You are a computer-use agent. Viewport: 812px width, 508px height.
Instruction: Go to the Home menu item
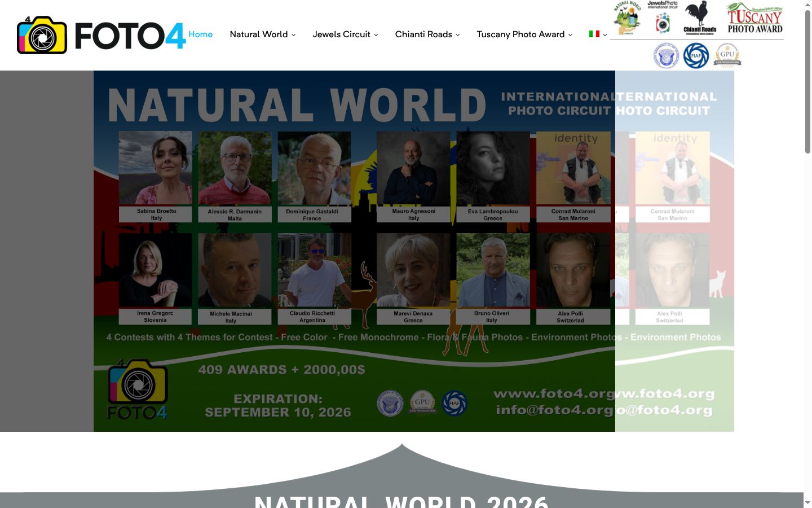click(201, 34)
